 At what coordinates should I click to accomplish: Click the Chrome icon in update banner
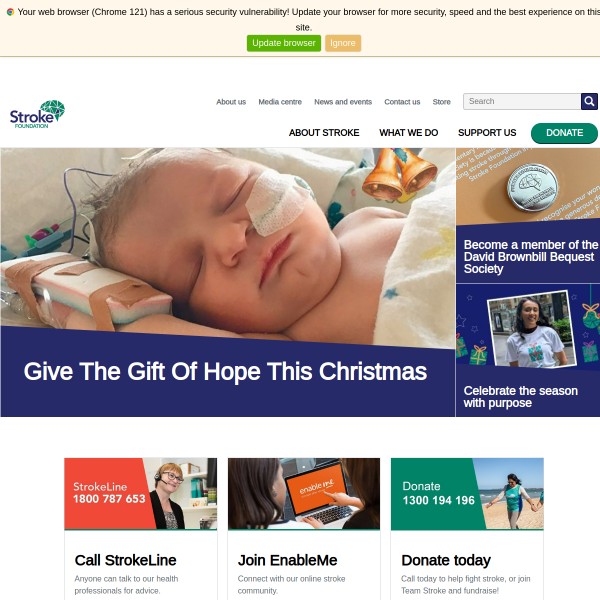(x=10, y=12)
